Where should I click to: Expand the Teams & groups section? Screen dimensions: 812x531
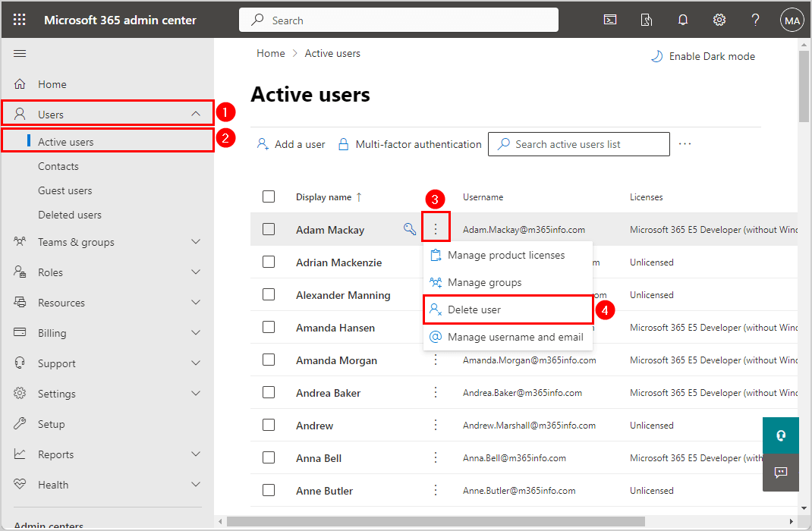pos(106,241)
